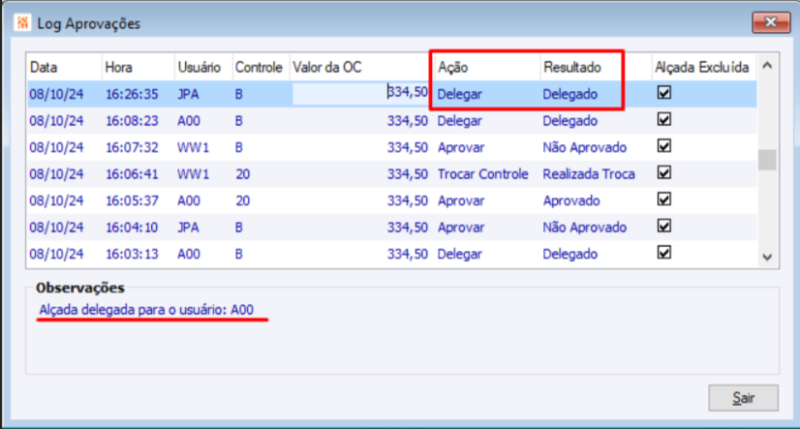
Task: Click the Trocar Controle action cell
Action: [483, 174]
